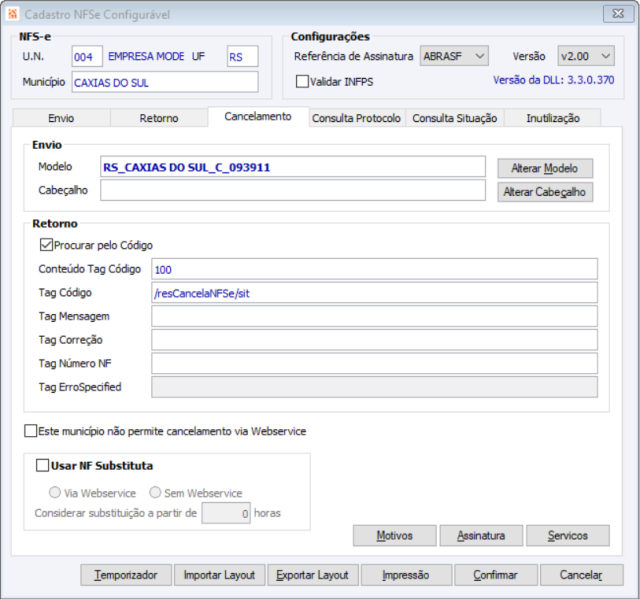Click the app icon in the title bar
Screen dimensions: 640x599
pyautogui.click(x=14, y=12)
